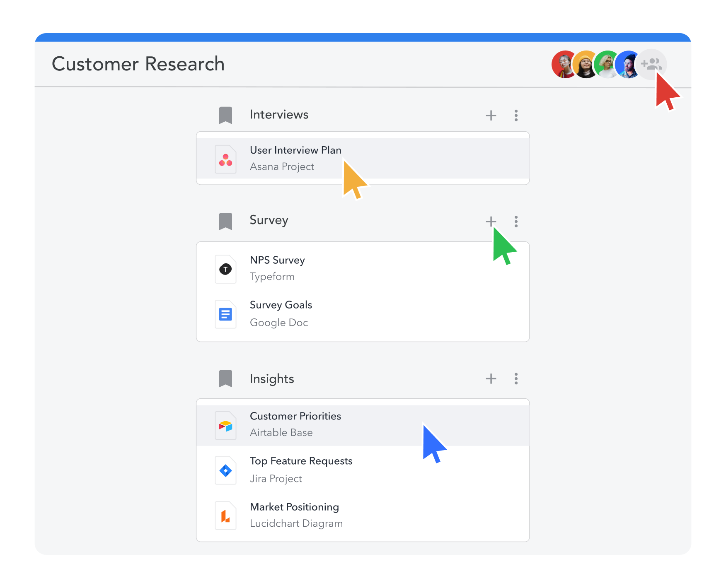The image size is (726, 588).
Task: Click the Google Doc file icon
Action: pos(225,314)
